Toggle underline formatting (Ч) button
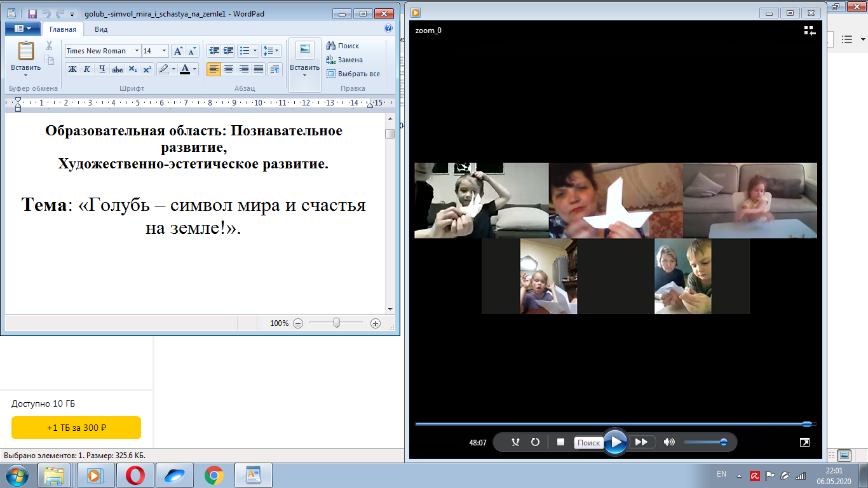The image size is (868, 488). [102, 69]
